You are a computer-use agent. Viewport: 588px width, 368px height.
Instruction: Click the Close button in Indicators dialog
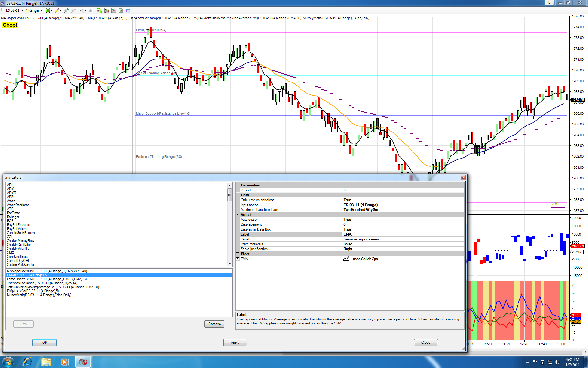(426, 343)
